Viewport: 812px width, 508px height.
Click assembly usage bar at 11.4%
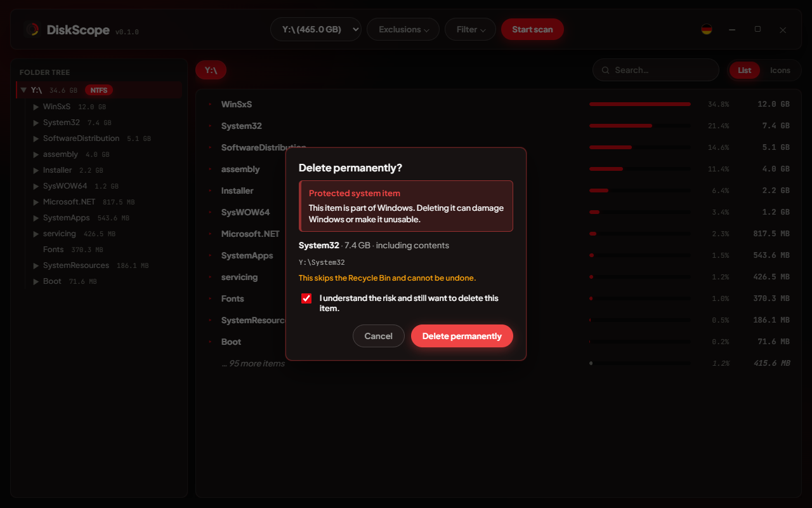pos(640,169)
